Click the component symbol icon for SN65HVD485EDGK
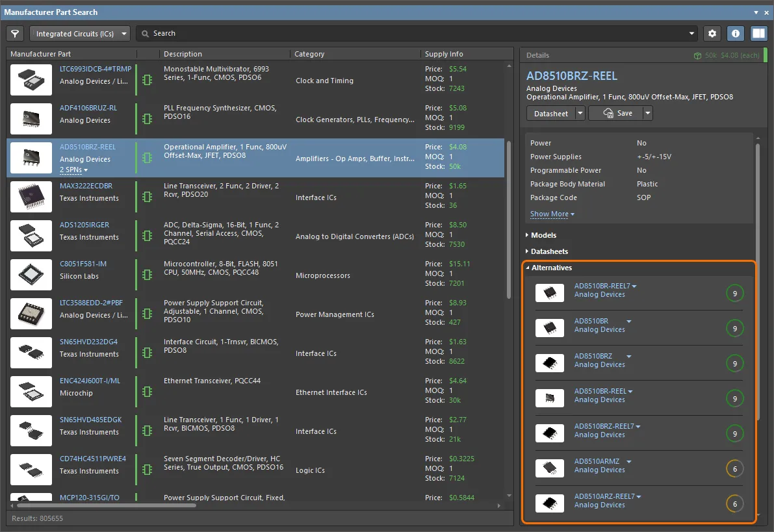Viewport: 774px width, 532px height. (147, 430)
